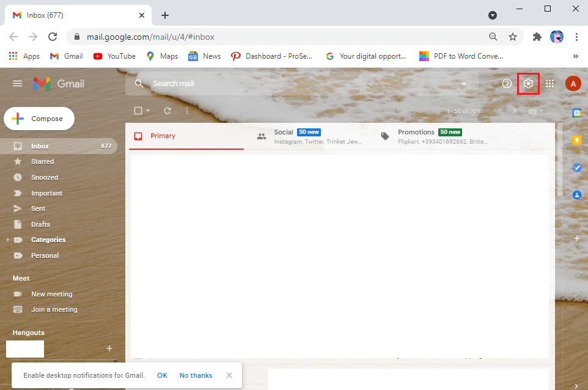Compose a new email
The width and height of the screenshot is (588, 390).
pyautogui.click(x=39, y=119)
